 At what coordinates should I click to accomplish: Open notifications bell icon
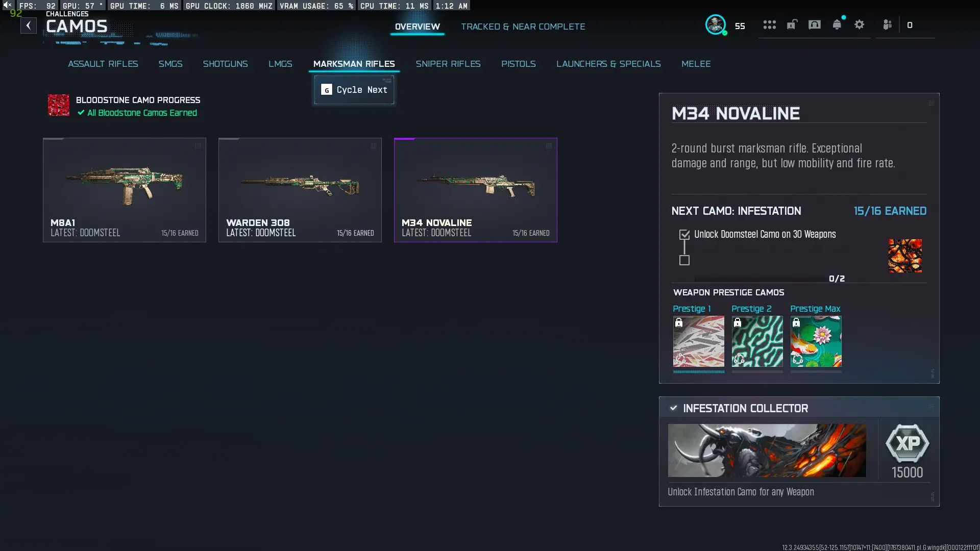point(837,24)
